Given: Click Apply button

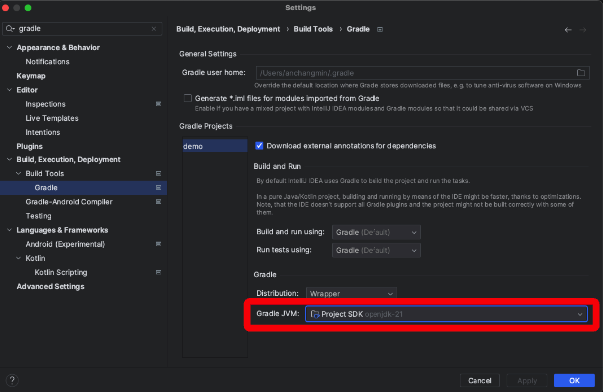Looking at the screenshot, I should (x=527, y=380).
